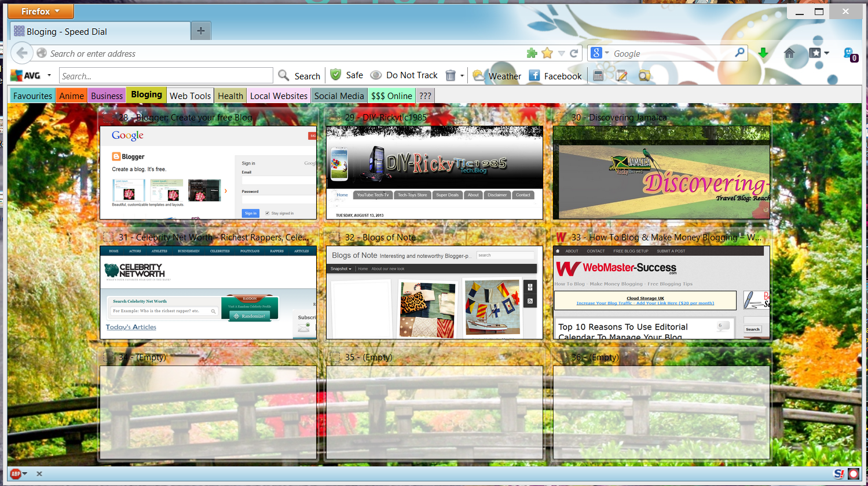868x486 pixels.
Task: Switch to the Web Tools dial group
Action: [x=191, y=96]
